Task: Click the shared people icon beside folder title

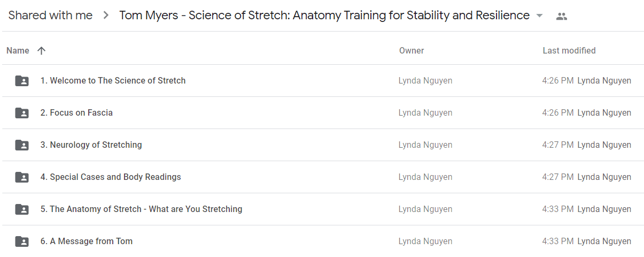Action: (561, 16)
